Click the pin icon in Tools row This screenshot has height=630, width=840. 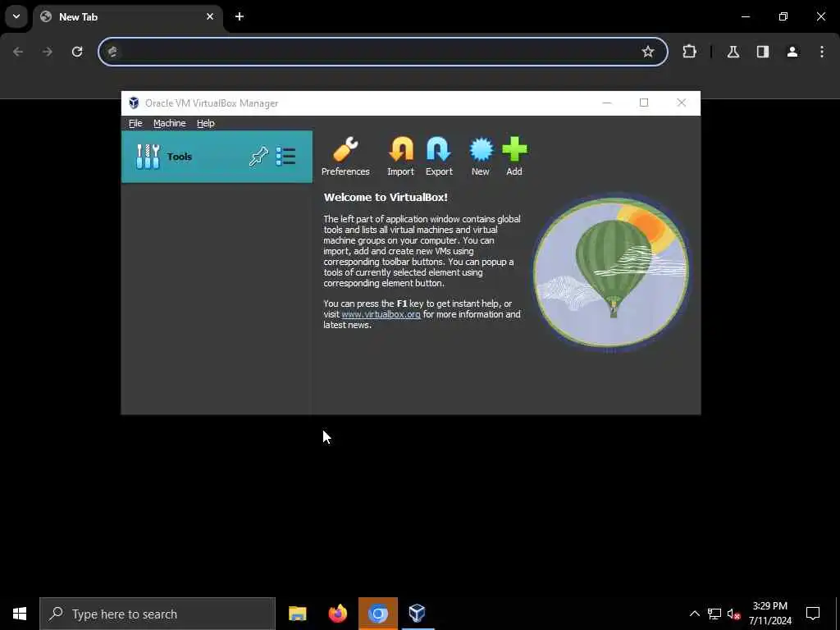coord(258,157)
